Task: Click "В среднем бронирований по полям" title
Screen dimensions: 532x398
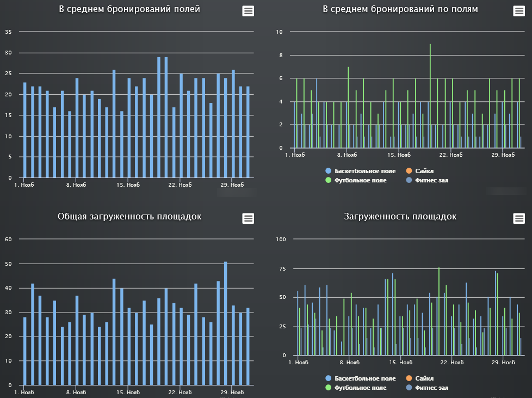Action: [400, 9]
